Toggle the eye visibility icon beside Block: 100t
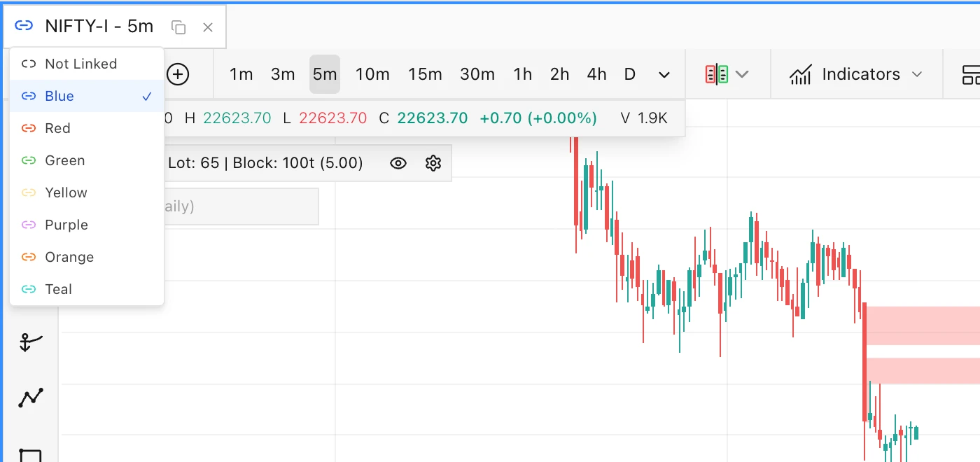Screen dimensions: 980x462 tap(398, 163)
